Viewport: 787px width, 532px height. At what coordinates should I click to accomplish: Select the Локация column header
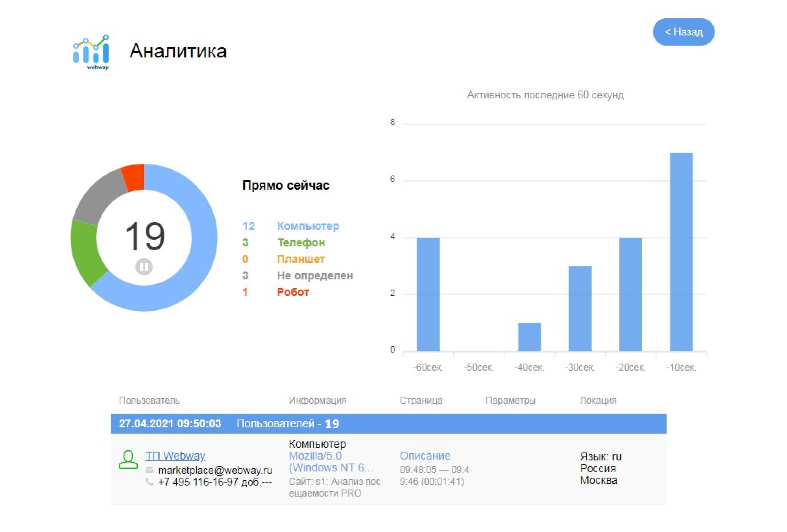click(x=598, y=400)
